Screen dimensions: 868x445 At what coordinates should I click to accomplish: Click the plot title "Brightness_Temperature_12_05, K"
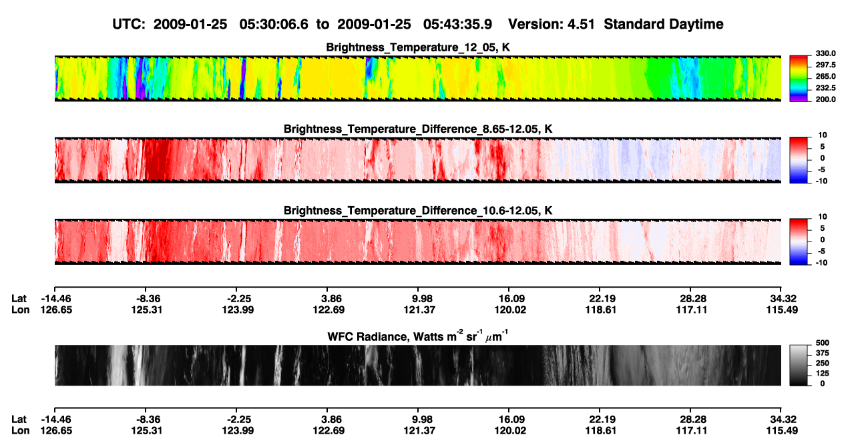pyautogui.click(x=418, y=47)
